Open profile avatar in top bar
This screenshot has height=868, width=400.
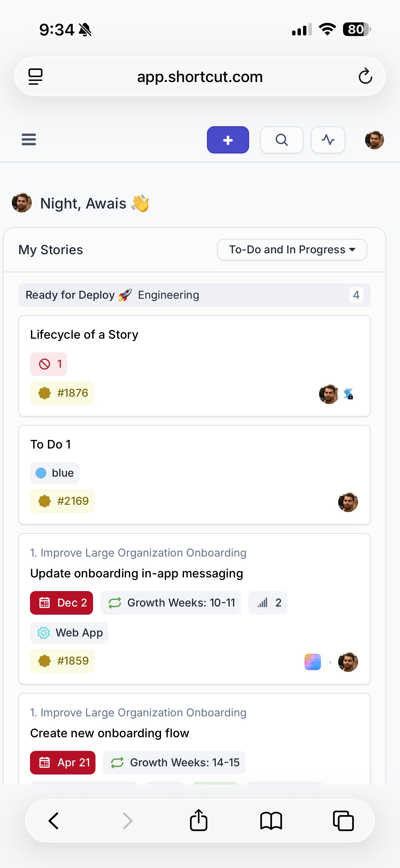pos(374,140)
